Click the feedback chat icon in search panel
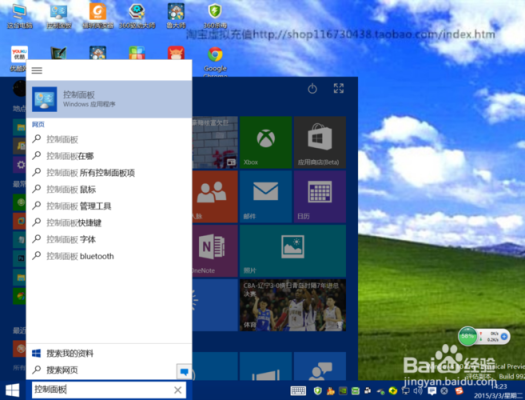Viewport: 525px width, 400px height. (x=184, y=372)
